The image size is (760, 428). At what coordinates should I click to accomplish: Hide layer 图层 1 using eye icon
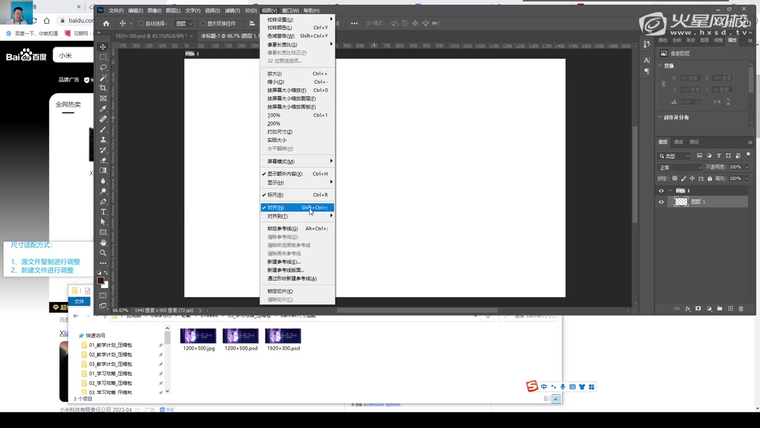coord(661,202)
